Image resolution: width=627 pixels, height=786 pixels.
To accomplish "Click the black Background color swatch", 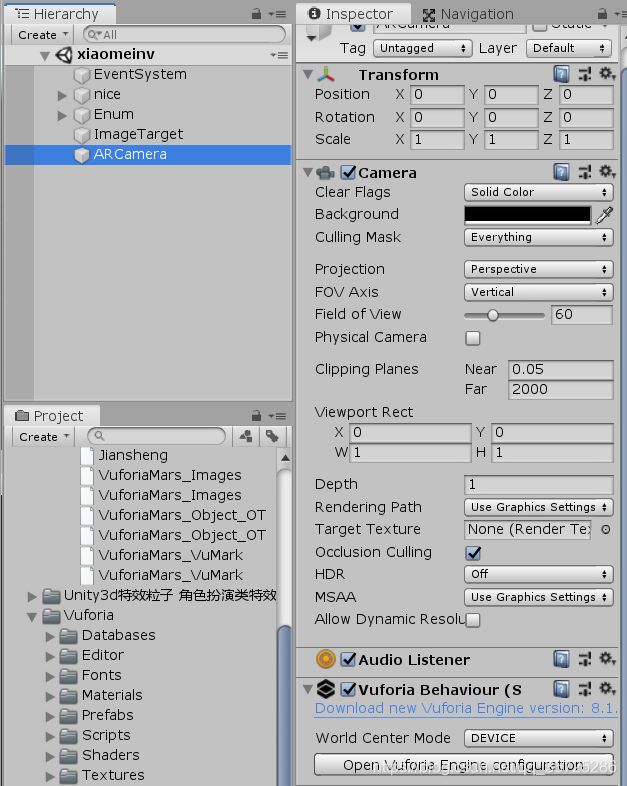I will coord(527,215).
